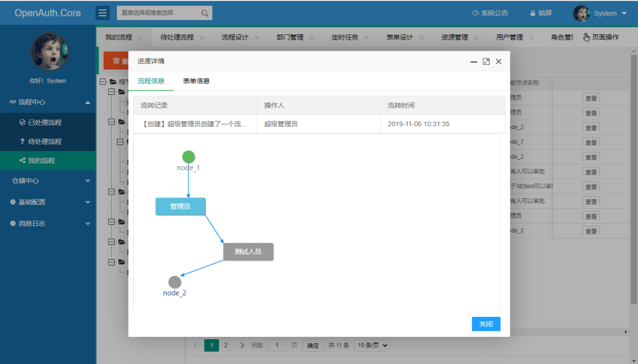Click the 管理员 flow node

point(180,206)
